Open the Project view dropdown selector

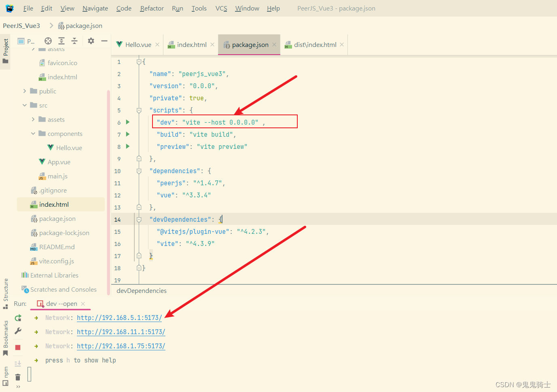coord(26,41)
